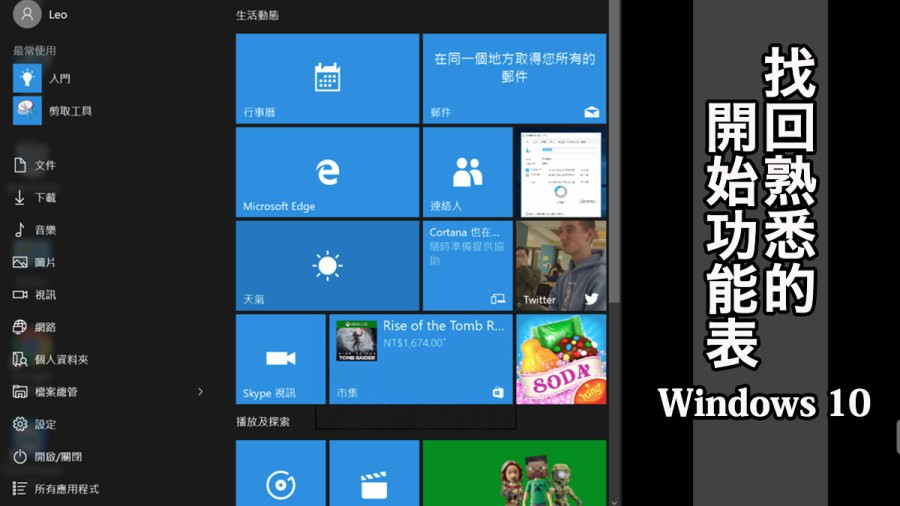Open the 天氣 weather tile
The image size is (900, 506).
[x=327, y=266]
